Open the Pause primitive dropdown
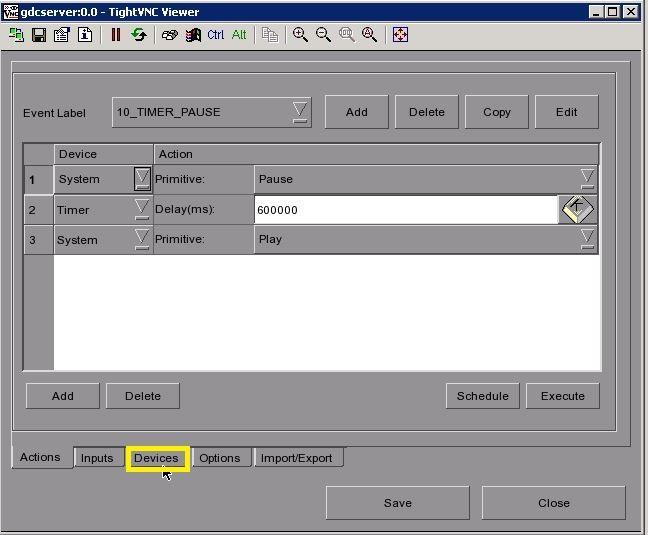 426,179
